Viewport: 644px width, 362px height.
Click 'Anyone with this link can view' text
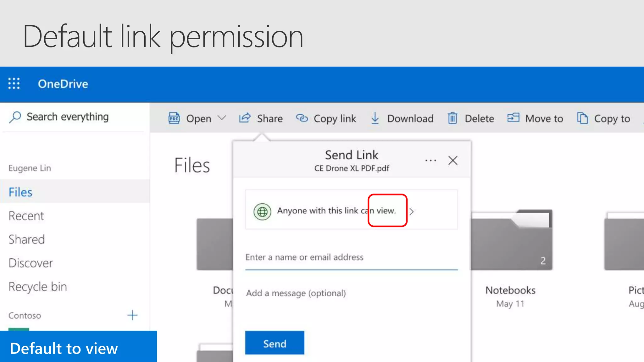click(x=336, y=211)
